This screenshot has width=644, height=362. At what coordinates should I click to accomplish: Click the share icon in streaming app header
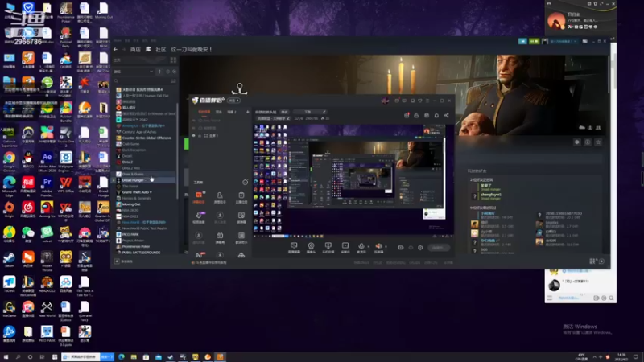pyautogui.click(x=447, y=115)
